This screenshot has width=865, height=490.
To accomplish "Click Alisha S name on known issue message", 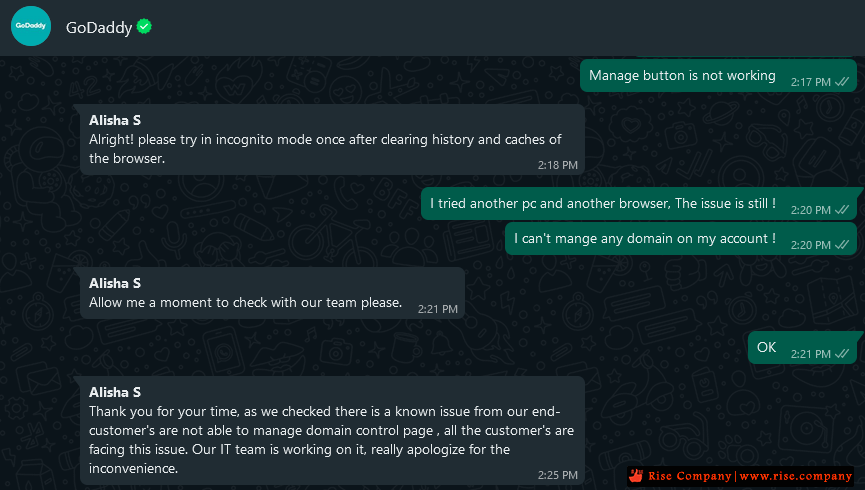I will pyautogui.click(x=115, y=392).
